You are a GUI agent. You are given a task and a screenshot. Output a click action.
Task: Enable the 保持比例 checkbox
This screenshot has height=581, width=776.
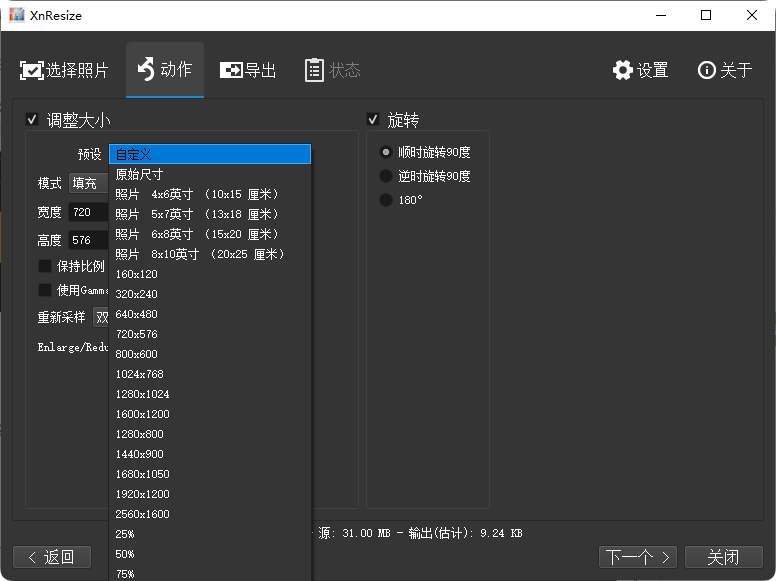point(45,266)
